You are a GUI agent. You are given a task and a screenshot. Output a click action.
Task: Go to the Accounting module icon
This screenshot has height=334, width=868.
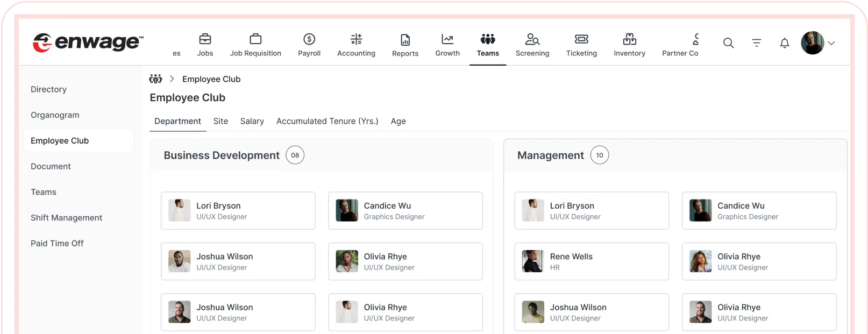click(356, 39)
